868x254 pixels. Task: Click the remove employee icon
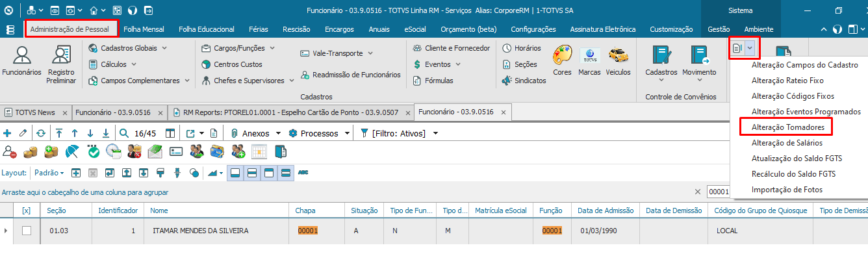[x=10, y=153]
